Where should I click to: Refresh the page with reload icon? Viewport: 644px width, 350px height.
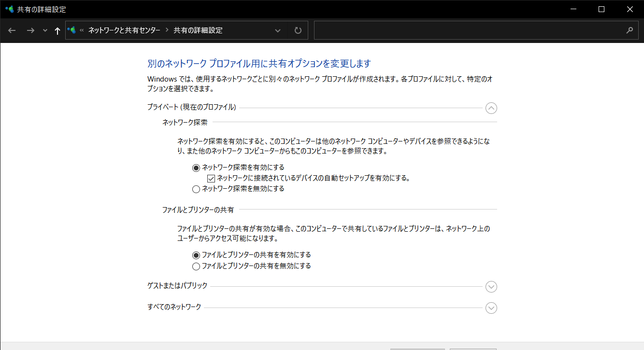point(298,30)
